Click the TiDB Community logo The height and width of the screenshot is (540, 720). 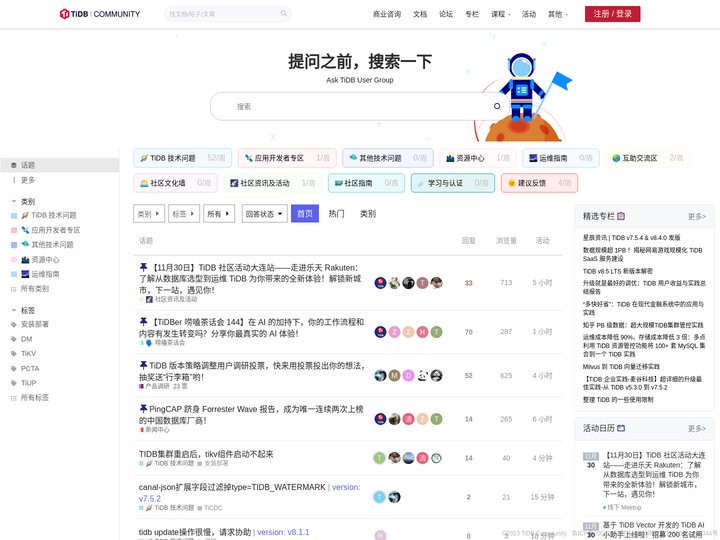(x=100, y=14)
